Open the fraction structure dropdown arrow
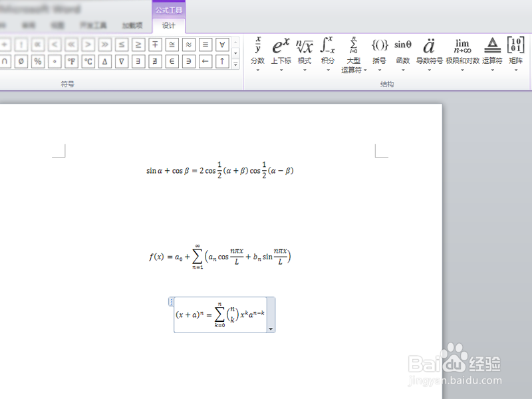 pyautogui.click(x=257, y=70)
